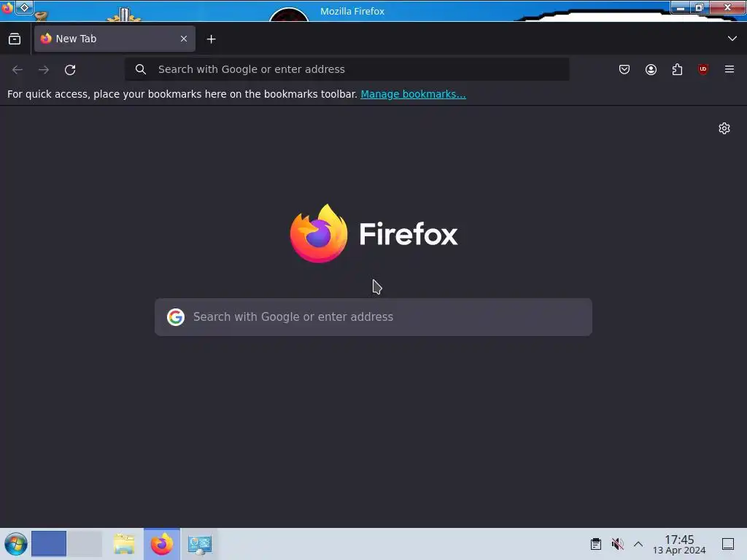Open the clipboard tray icon

coord(595,544)
